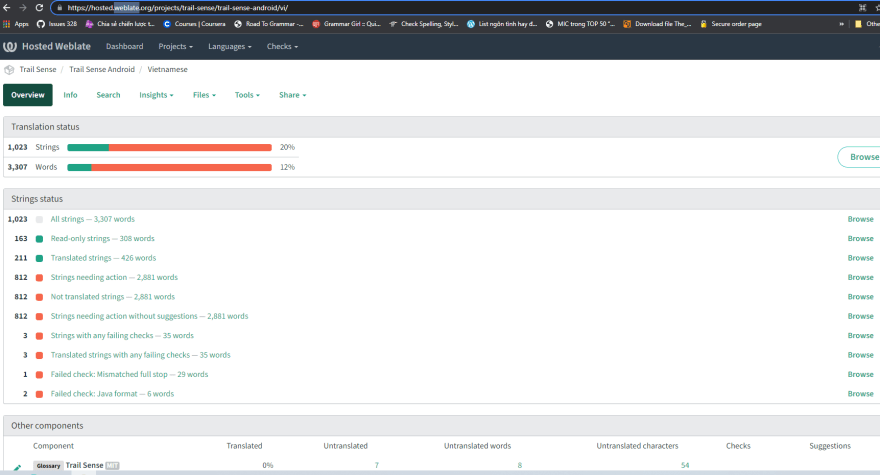Screen dimensions: 880x475
Task: Click Browse for Java format failed check
Action: coord(860,394)
